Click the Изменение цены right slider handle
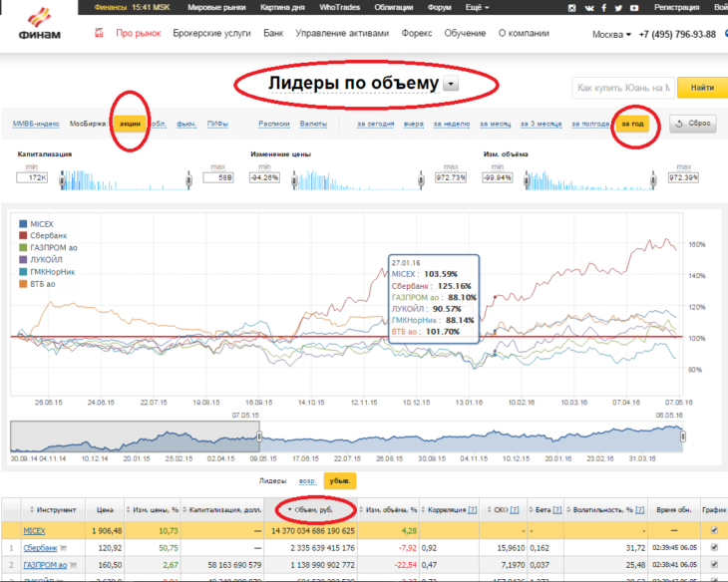The width and height of the screenshot is (728, 582). pos(421,180)
